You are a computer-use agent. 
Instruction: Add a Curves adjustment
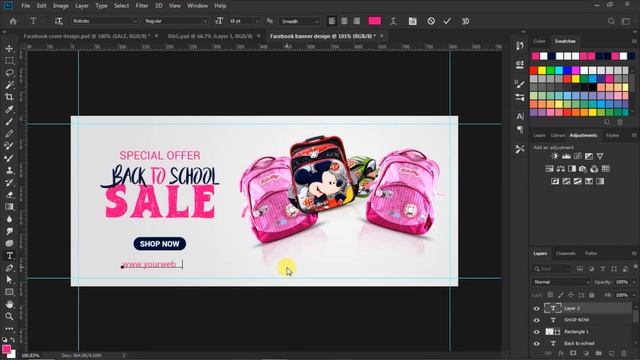click(578, 156)
